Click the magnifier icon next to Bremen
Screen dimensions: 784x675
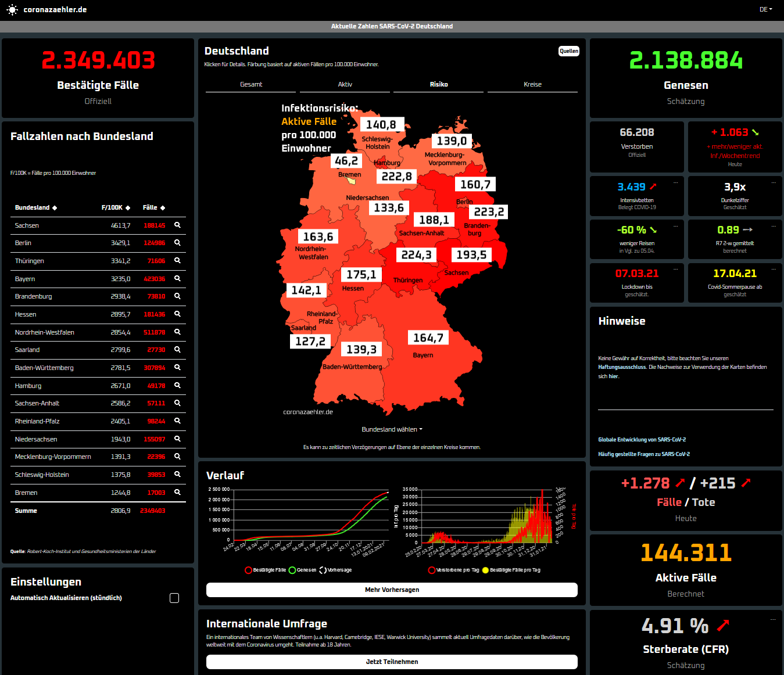(x=177, y=493)
